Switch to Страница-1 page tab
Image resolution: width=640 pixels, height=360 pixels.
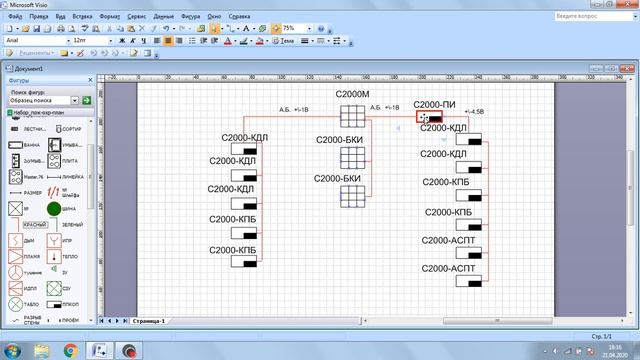[x=148, y=321]
